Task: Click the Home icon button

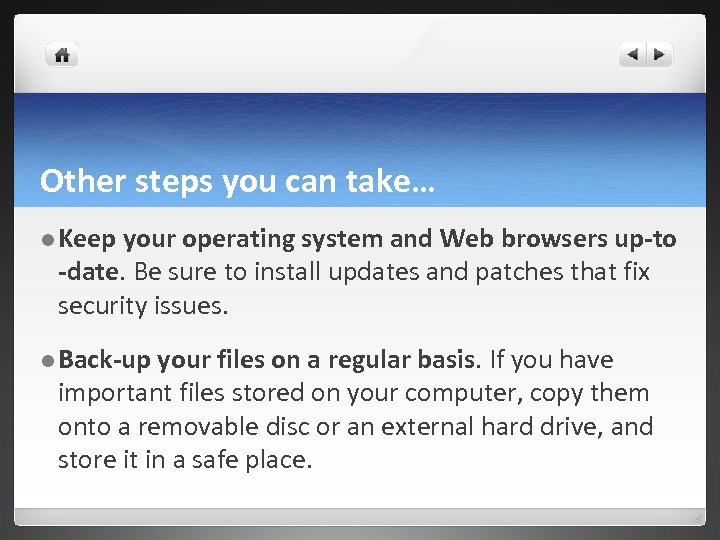Action: tap(61, 55)
